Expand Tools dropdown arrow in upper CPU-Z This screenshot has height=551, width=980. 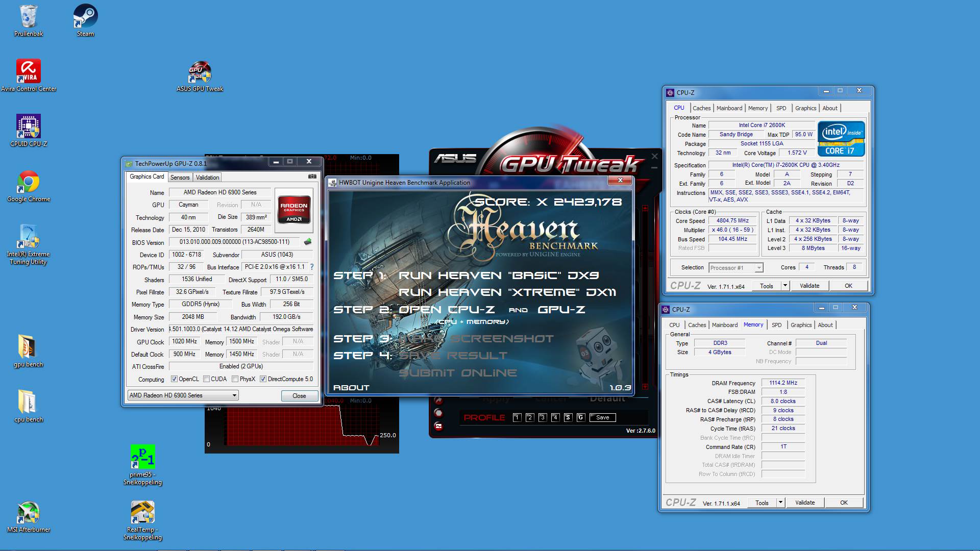(785, 286)
